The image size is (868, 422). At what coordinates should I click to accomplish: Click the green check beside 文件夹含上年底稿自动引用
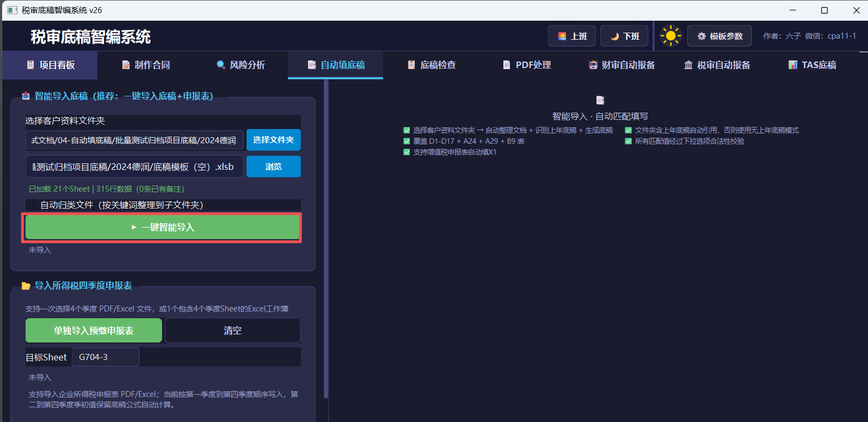[629, 130]
